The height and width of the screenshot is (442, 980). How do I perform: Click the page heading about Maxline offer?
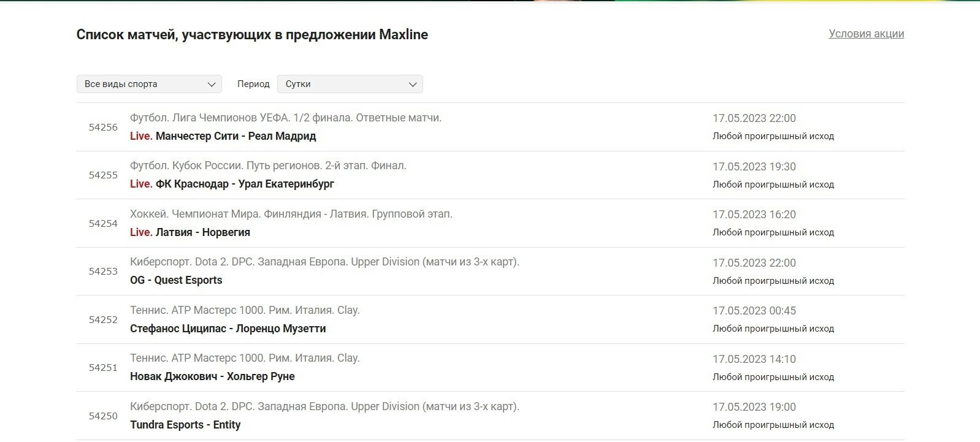pyautogui.click(x=252, y=34)
